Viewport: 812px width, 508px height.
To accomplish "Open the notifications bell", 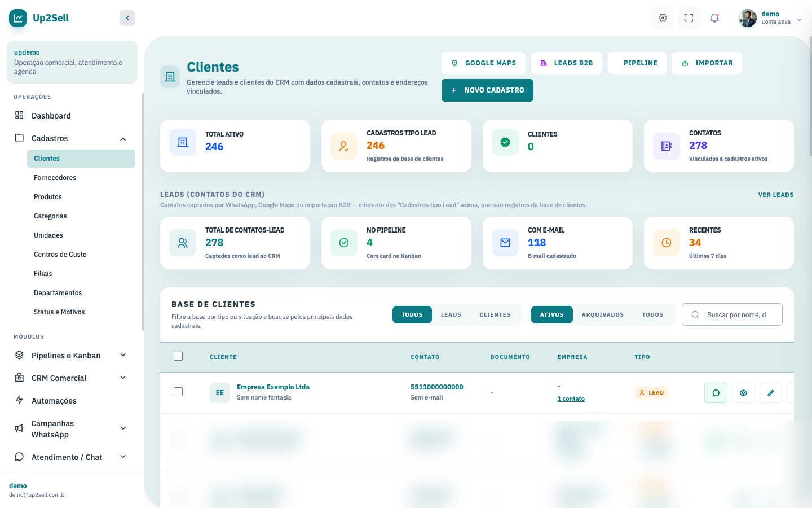I will [x=714, y=18].
